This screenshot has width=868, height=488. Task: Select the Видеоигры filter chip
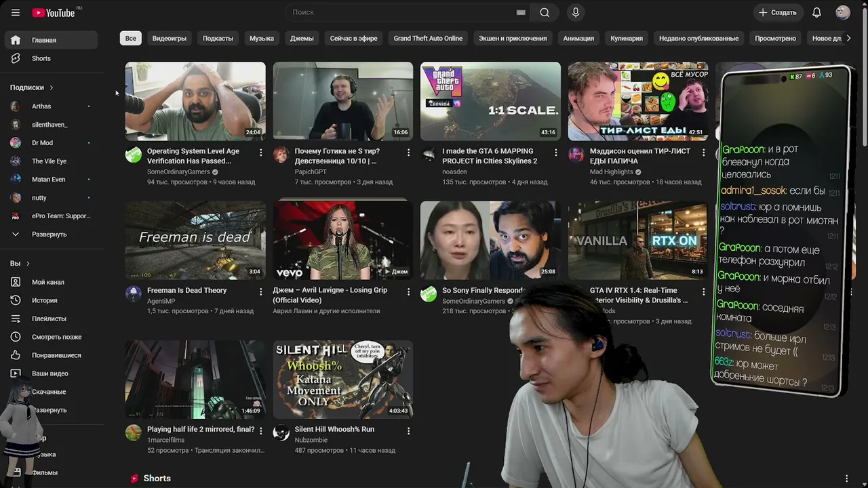(x=170, y=39)
